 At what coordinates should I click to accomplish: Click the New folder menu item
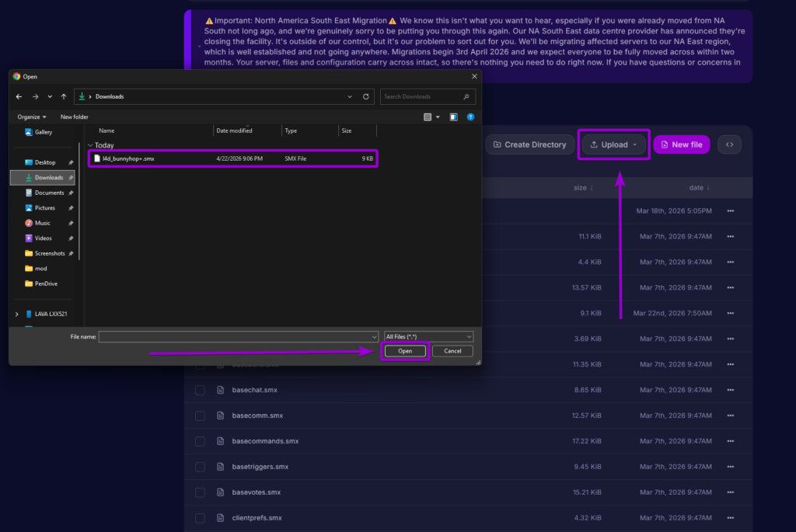click(x=74, y=116)
